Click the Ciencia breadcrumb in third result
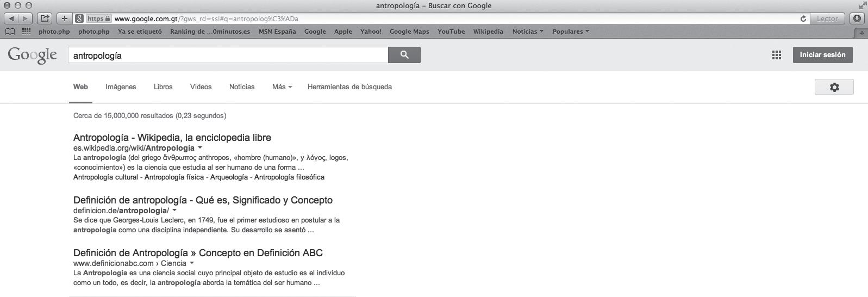This screenshot has width=868, height=297. [x=173, y=263]
